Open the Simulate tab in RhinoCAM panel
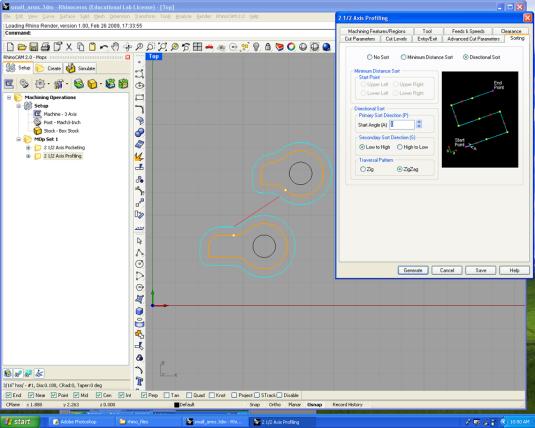 [x=81, y=68]
